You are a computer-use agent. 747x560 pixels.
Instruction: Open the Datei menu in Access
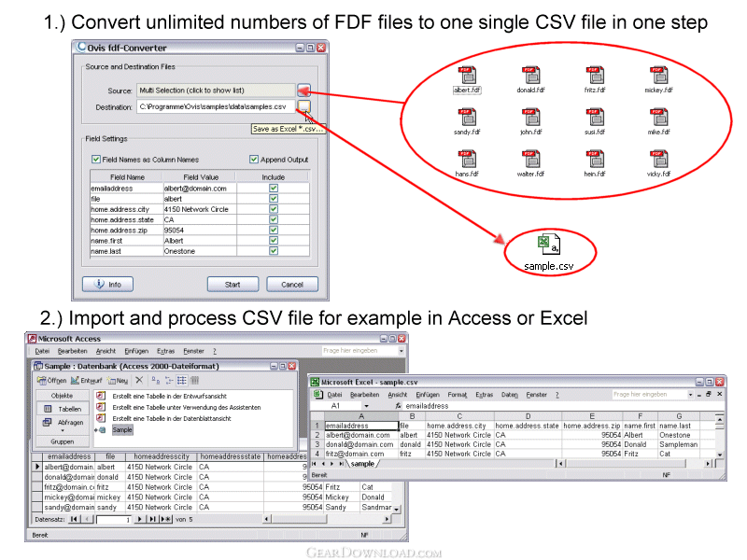point(42,351)
